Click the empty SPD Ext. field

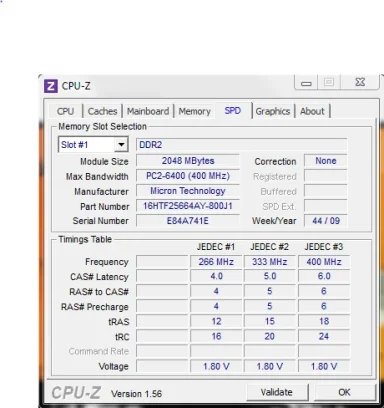pos(326,206)
